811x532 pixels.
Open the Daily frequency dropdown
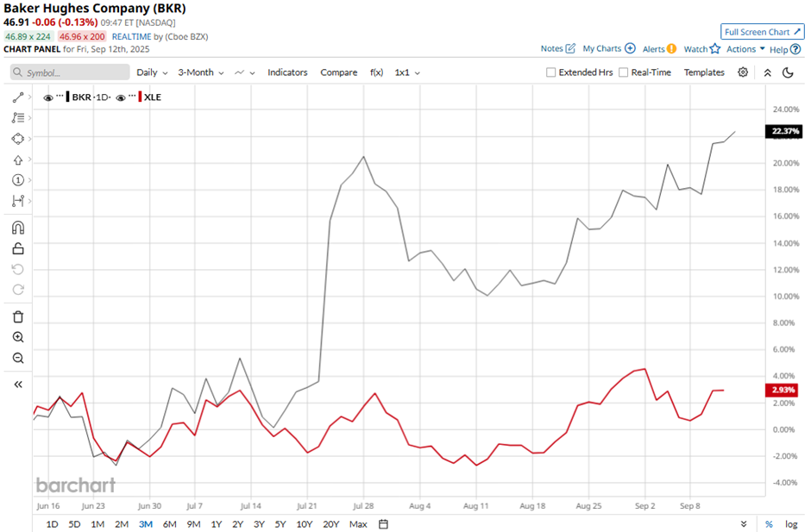click(x=152, y=72)
